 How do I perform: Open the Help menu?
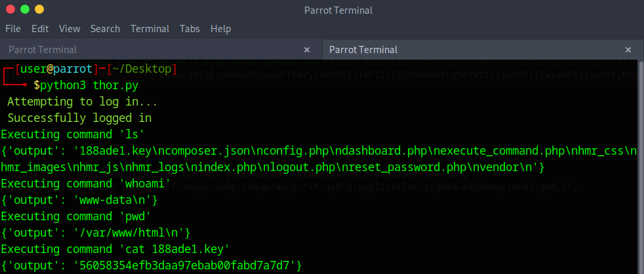point(220,29)
